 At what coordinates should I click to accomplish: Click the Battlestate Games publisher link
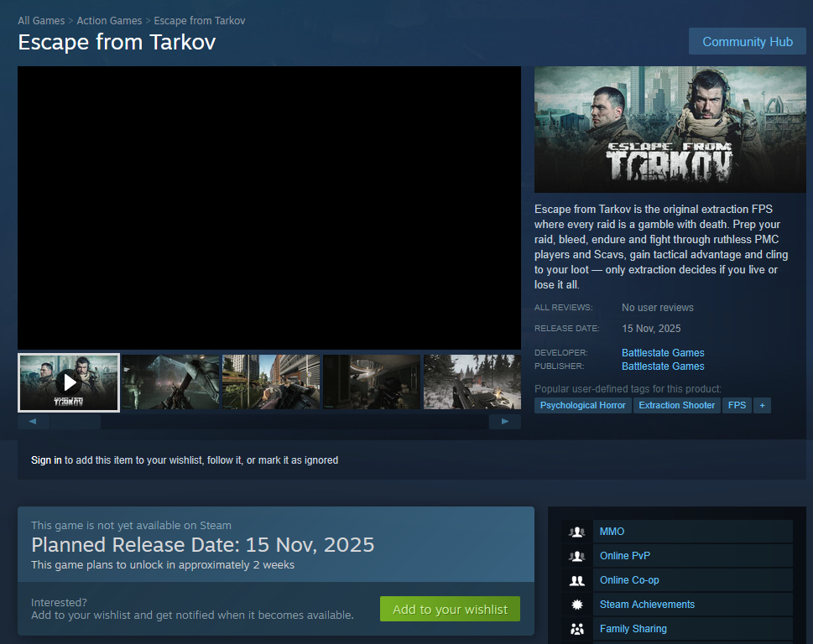pos(663,366)
